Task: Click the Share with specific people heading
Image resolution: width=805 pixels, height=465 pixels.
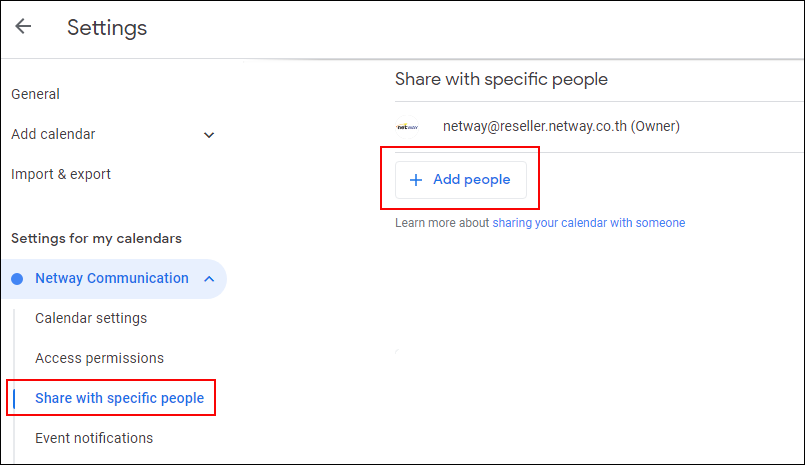Action: tap(501, 79)
